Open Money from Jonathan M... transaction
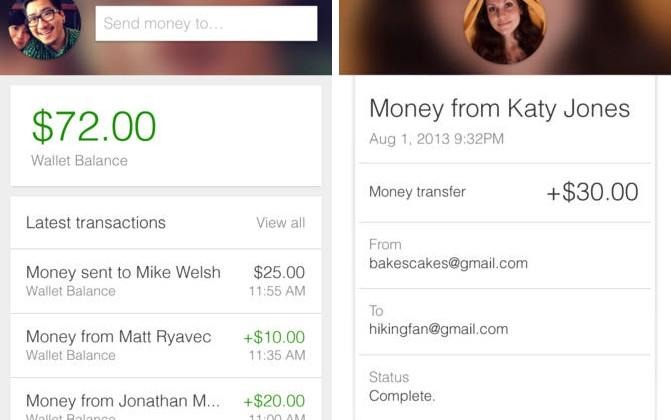Viewport: 671px width, 420px height. coord(166,399)
